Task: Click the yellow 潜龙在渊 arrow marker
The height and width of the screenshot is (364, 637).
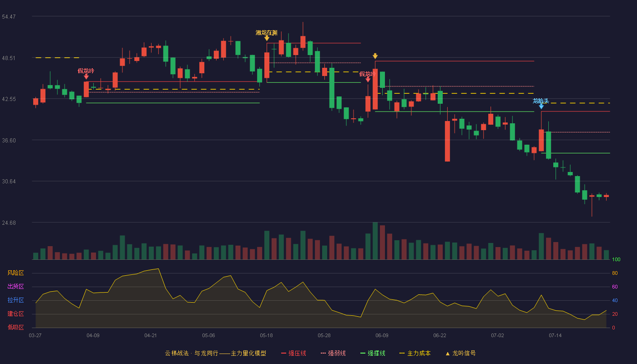Action: click(267, 38)
